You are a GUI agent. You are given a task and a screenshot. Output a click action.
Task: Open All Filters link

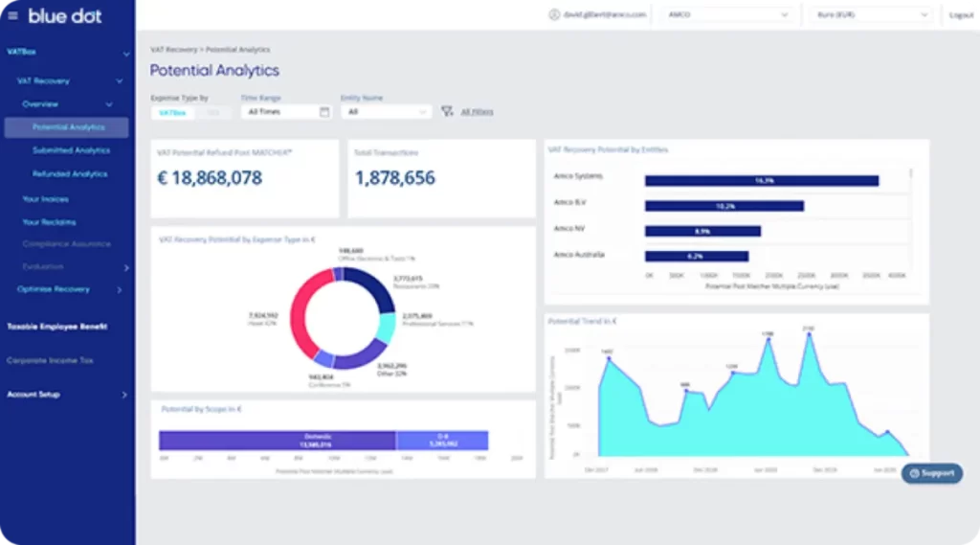pyautogui.click(x=477, y=112)
